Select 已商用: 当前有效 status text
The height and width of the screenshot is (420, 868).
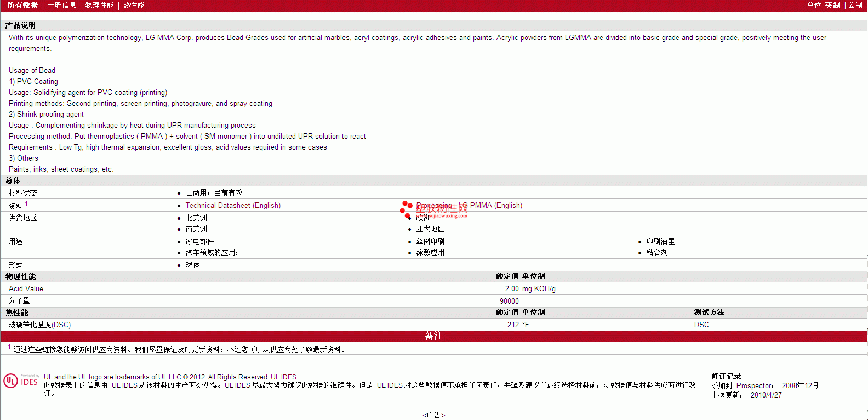pyautogui.click(x=214, y=193)
